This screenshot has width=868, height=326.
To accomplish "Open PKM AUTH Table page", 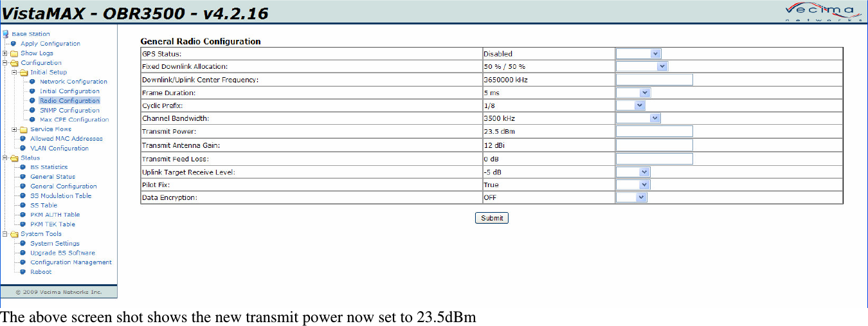I will 55,215.
